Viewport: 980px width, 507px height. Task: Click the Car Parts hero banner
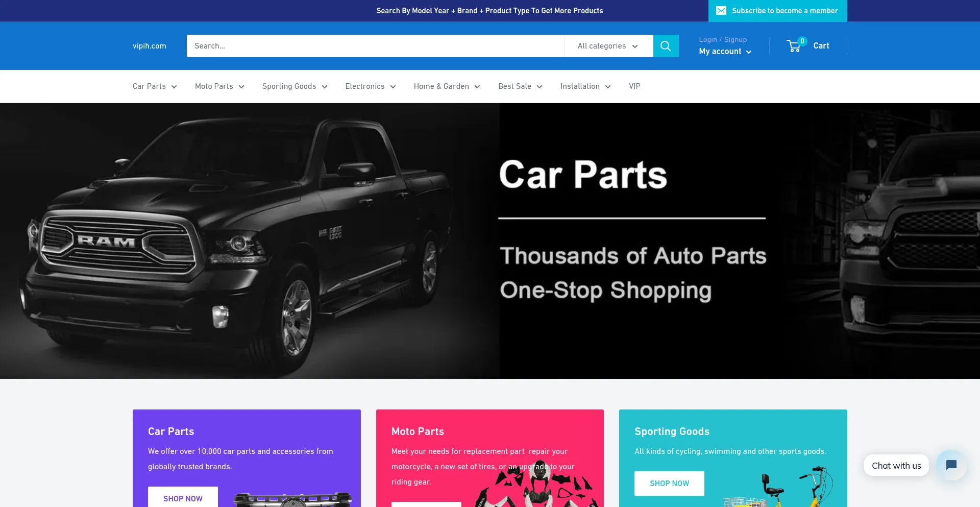[x=490, y=241]
